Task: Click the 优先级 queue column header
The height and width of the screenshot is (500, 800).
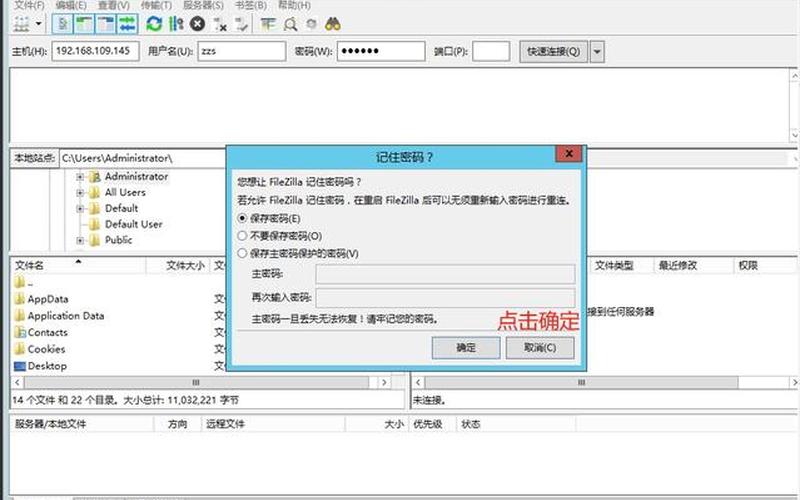Action: click(432, 424)
